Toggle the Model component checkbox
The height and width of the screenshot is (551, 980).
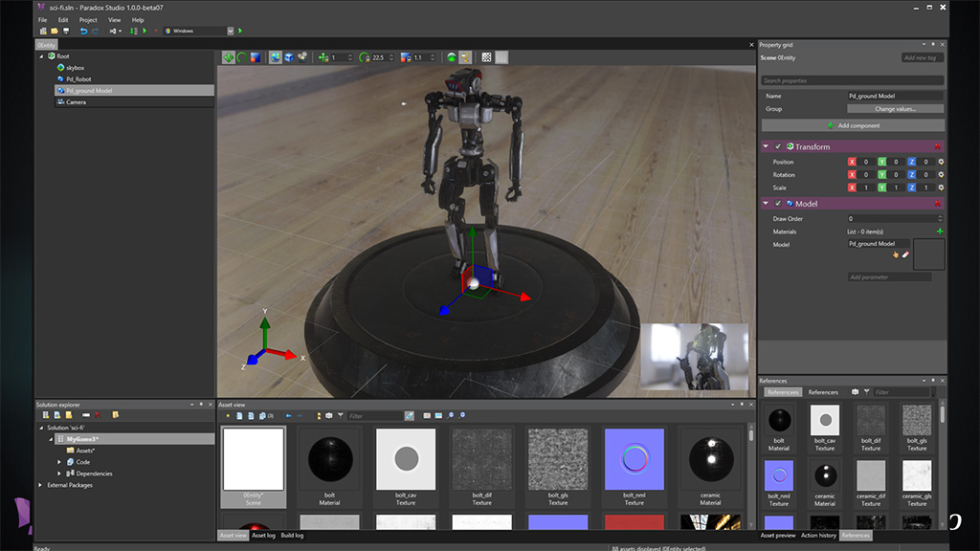(x=778, y=204)
